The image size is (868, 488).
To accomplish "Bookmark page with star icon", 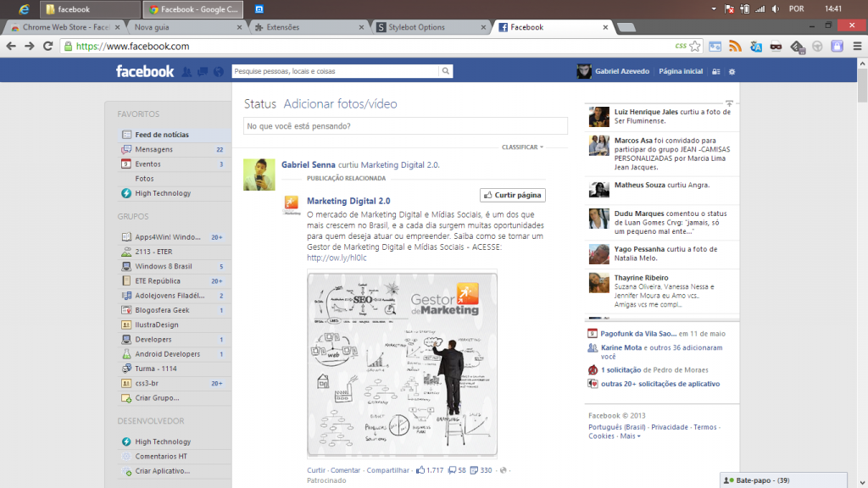I will click(x=695, y=46).
